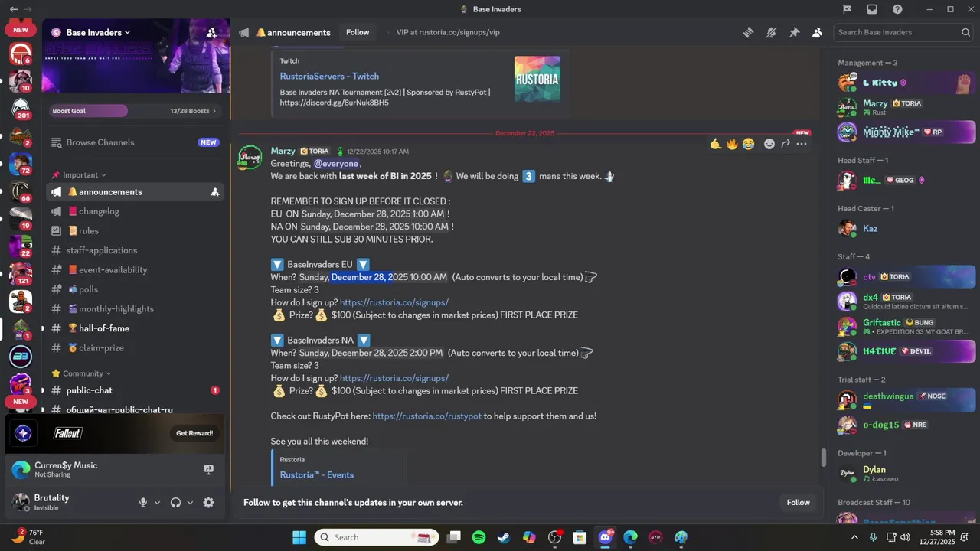Open Add Reaction emoji picker on message
Viewport: 980px width, 551px height.
tap(769, 144)
